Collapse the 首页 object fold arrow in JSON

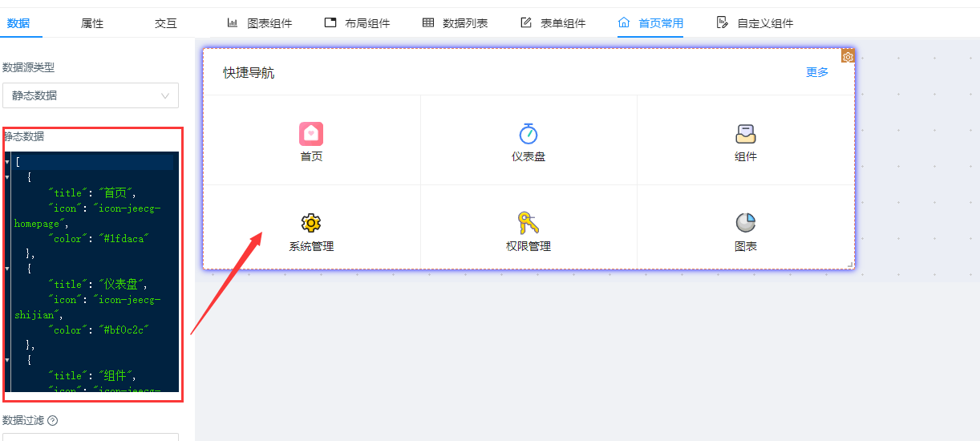pos(8,177)
